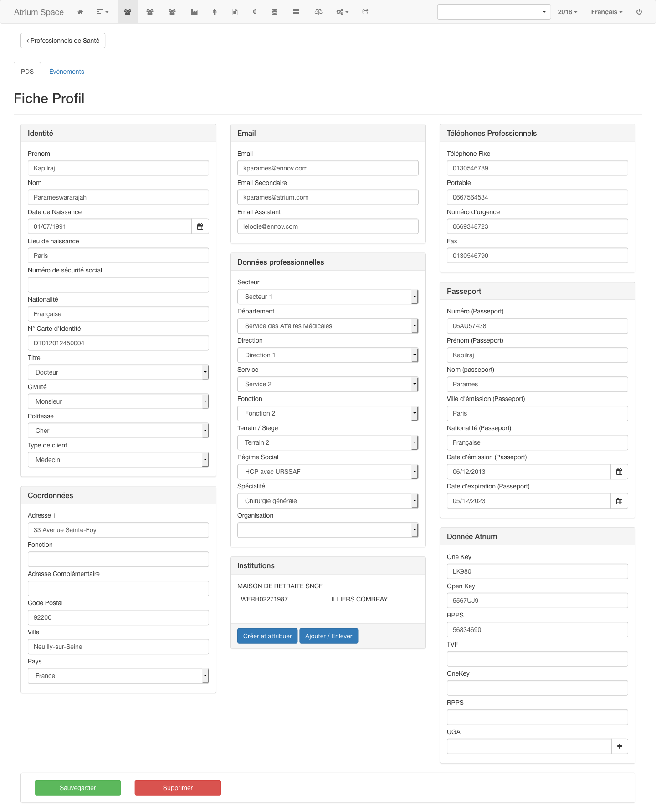Image resolution: width=656 pixels, height=812 pixels.
Task: Open calendar for Date de Naissance
Action: [x=200, y=226]
